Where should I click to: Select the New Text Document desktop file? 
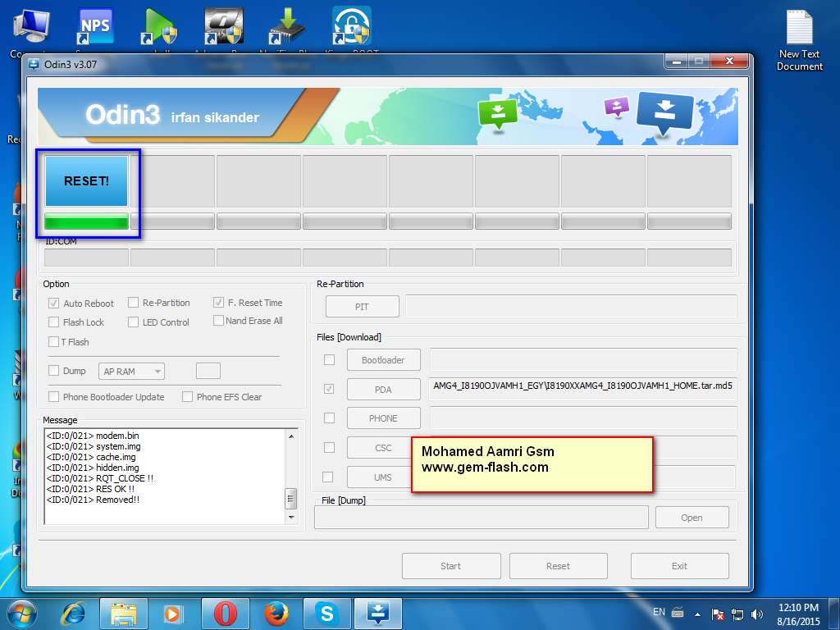(799, 41)
